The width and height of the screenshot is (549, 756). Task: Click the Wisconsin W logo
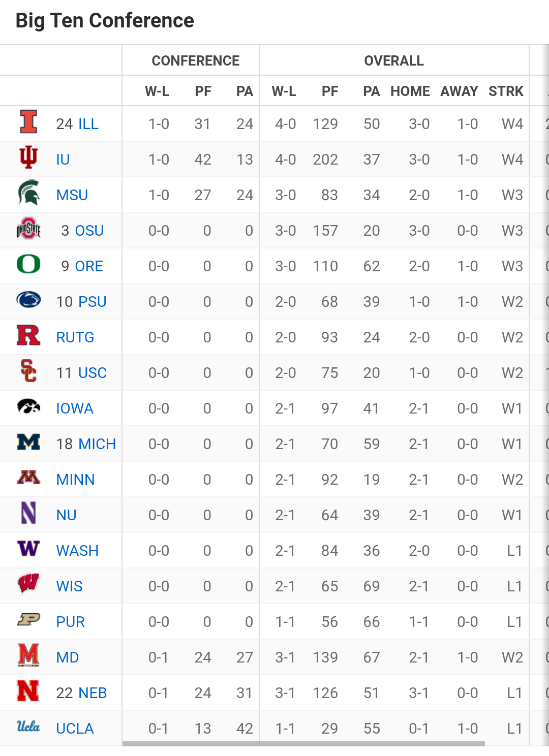[28, 584]
